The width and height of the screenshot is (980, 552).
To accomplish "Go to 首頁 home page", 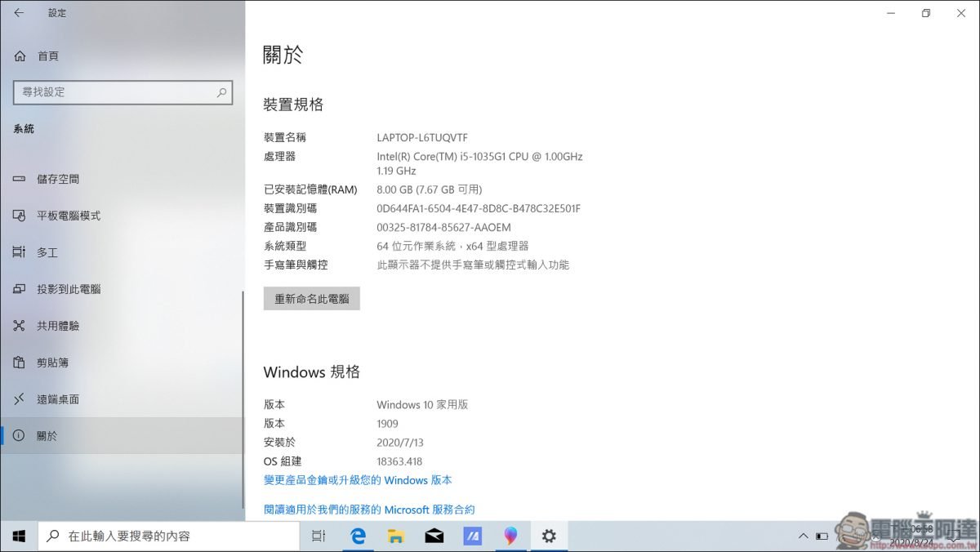I will coord(47,56).
